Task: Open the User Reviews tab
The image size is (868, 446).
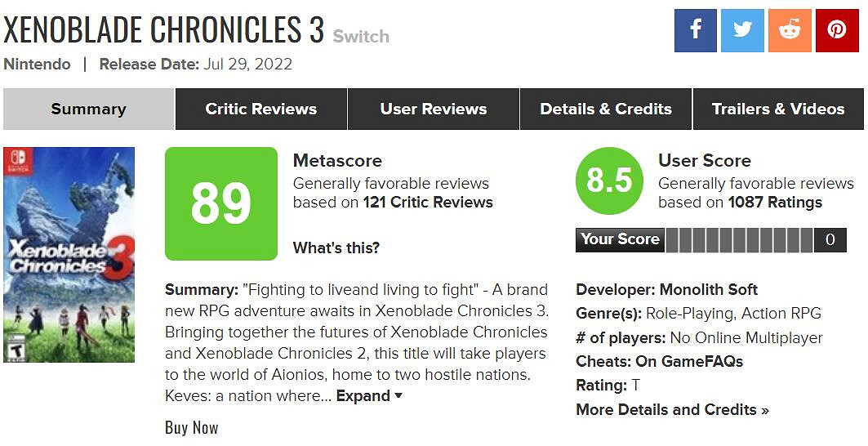Action: (433, 109)
